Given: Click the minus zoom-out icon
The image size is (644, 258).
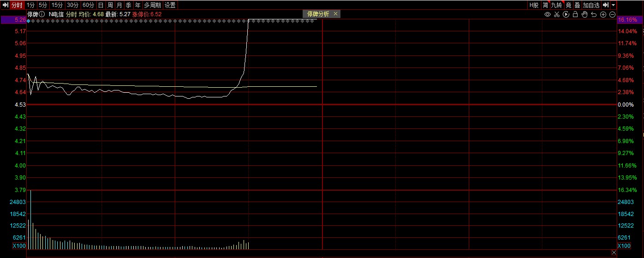Looking at the screenshot, I should (612, 15).
